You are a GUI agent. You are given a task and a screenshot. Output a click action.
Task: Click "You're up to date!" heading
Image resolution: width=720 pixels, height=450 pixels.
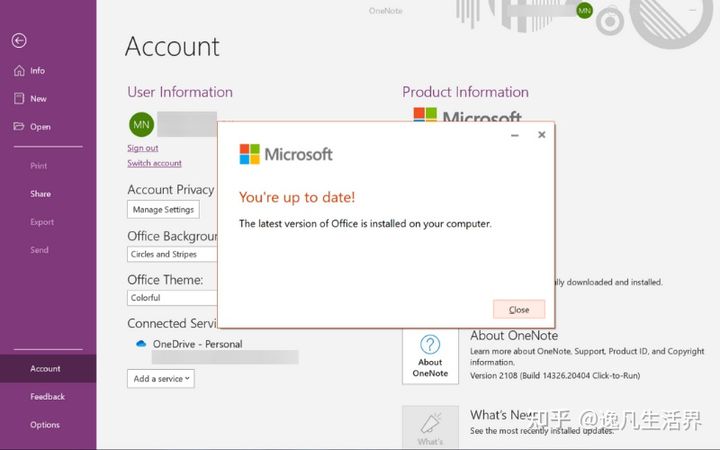tap(297, 197)
